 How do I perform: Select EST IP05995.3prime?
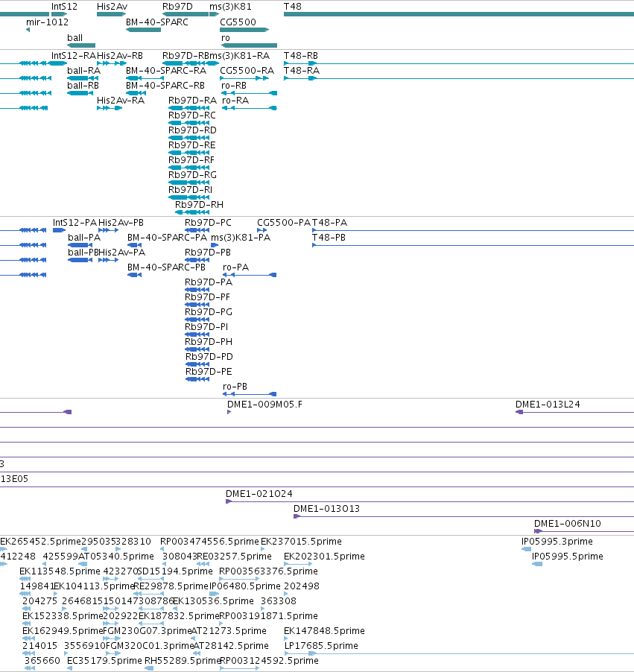pyautogui.click(x=557, y=542)
